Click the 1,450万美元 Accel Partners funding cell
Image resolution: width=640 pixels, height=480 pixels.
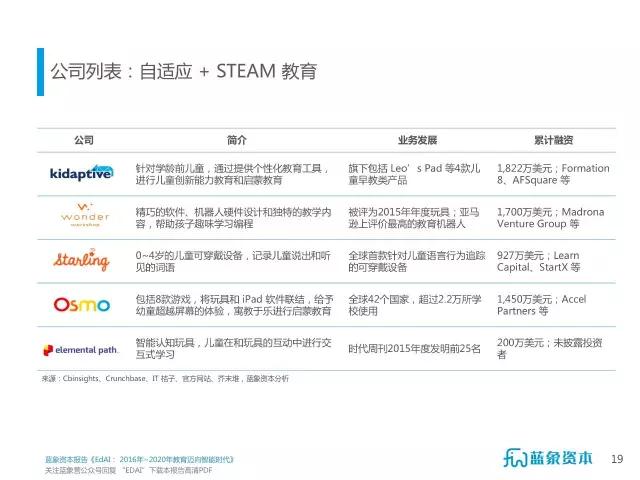(542, 305)
